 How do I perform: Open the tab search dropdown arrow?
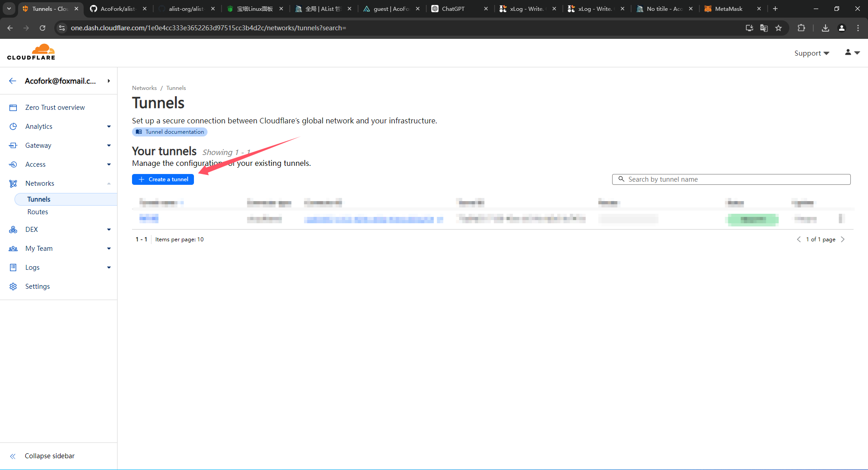9,9
